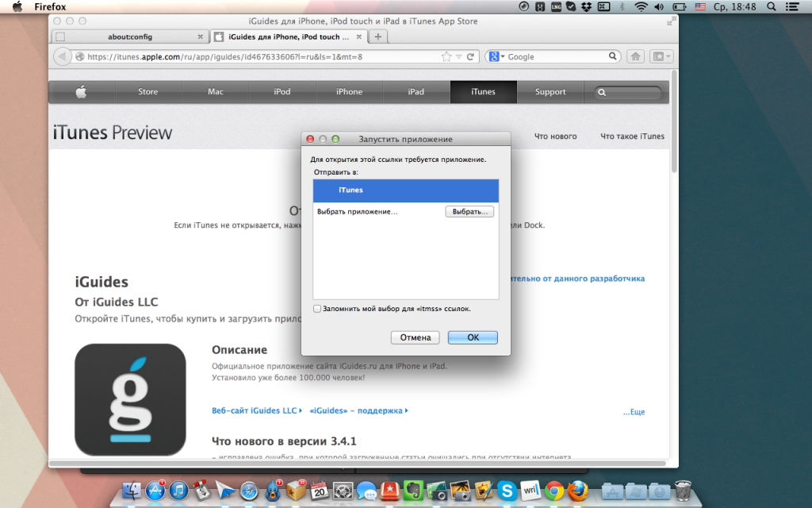Open Messages chat bubbles in the Dock
This screenshot has width=812, height=508.
[x=366, y=491]
